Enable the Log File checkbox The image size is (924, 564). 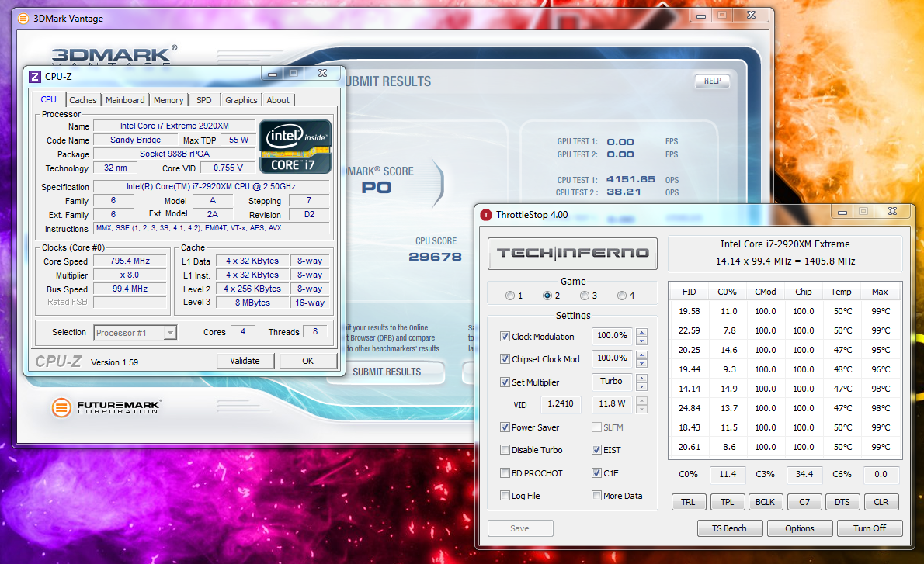pyautogui.click(x=505, y=496)
